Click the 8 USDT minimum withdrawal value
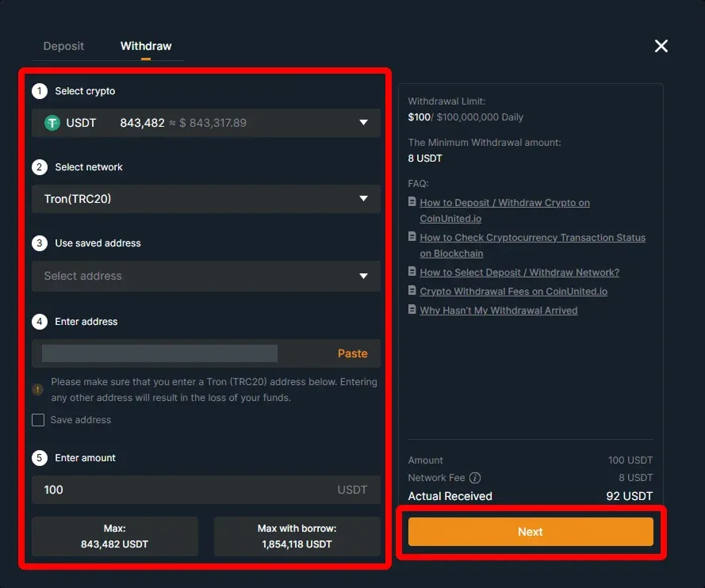This screenshot has height=588, width=705. click(x=425, y=158)
